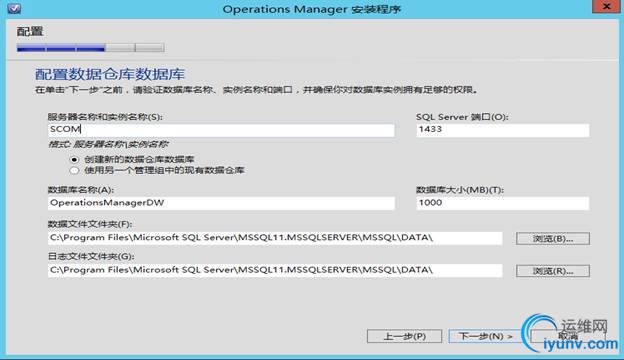Click database size field showing 1000
The width and height of the screenshot is (624, 360).
(503, 203)
